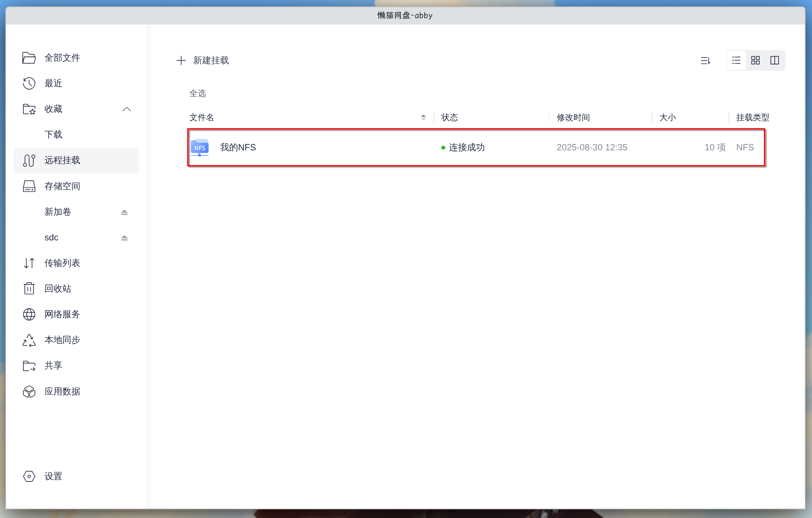Eject the sdc drive
Image resolution: width=812 pixels, height=518 pixels.
[x=125, y=238]
